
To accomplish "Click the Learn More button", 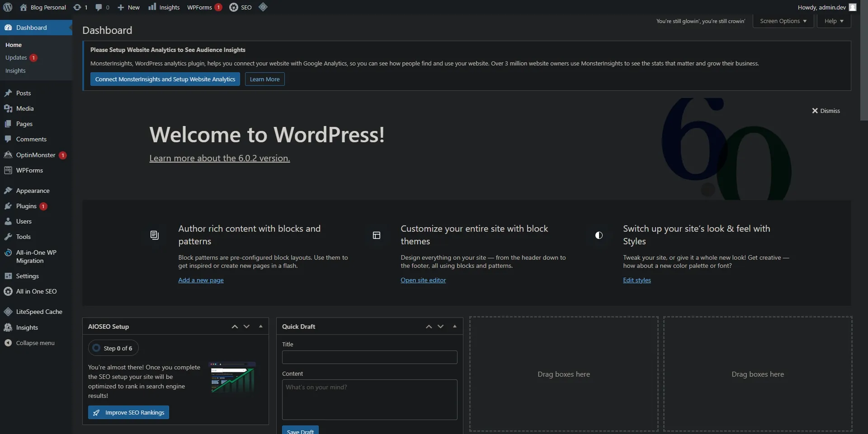I will 264,79.
